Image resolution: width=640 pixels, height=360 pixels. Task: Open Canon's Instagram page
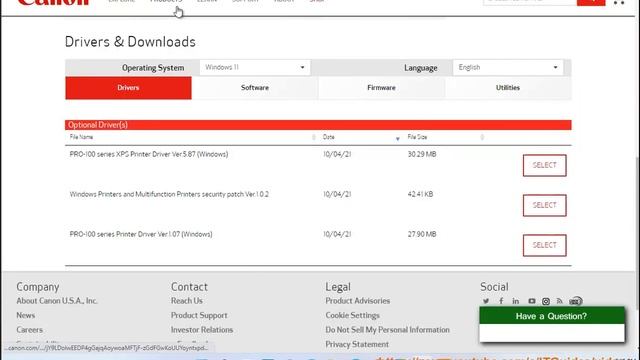click(x=546, y=301)
